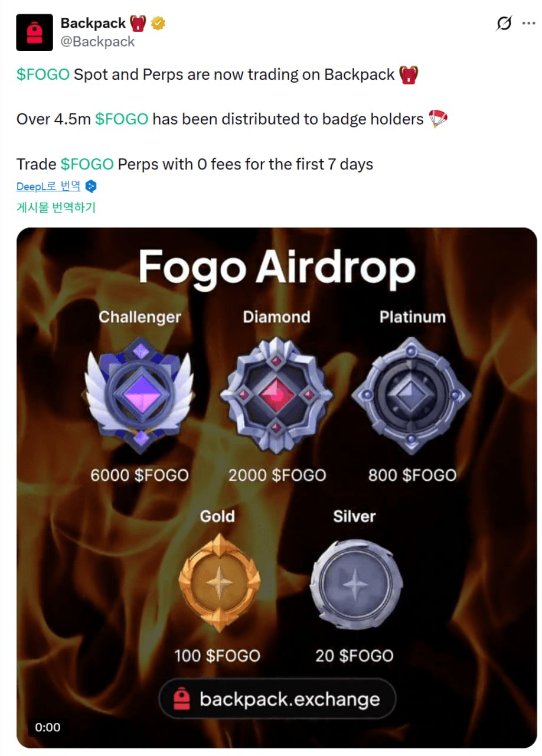Click $FOGO cashtag before Perps with 0 fees

[87, 164]
